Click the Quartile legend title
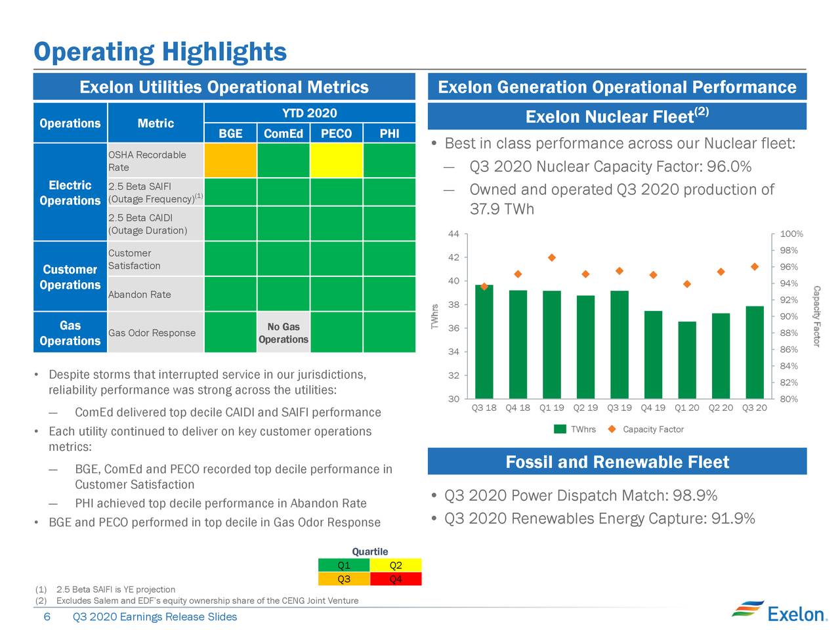 pos(370,551)
